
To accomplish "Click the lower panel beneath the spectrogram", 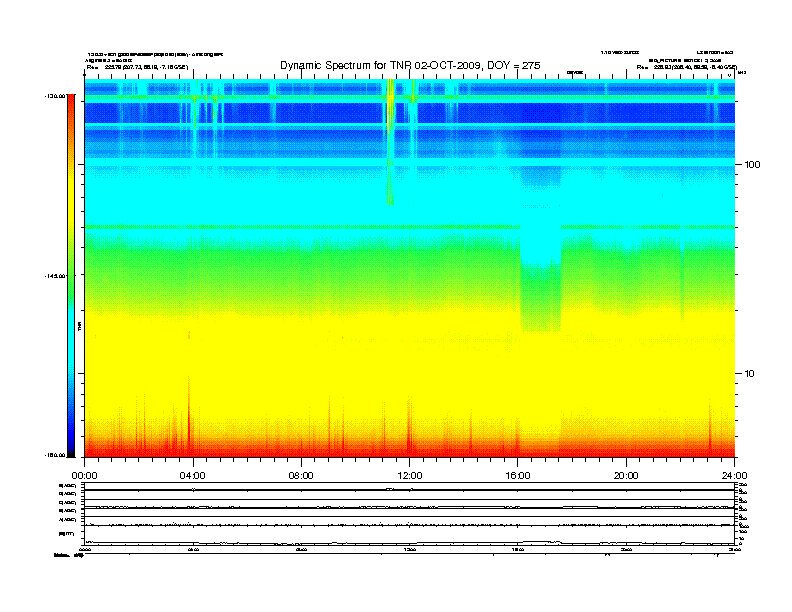I will point(410,515).
